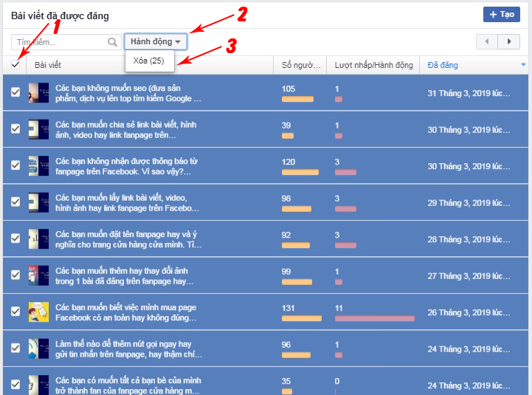Click the 'Bài viết đã được đăng' heading
The height and width of the screenshot is (395, 532).
point(60,16)
